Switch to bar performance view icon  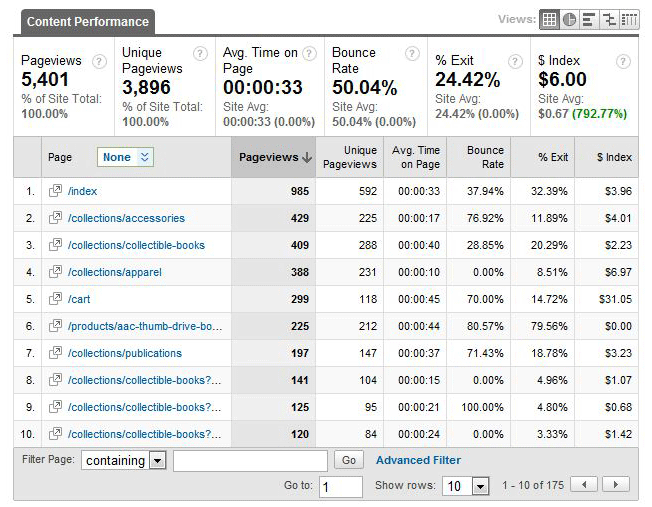point(588,20)
